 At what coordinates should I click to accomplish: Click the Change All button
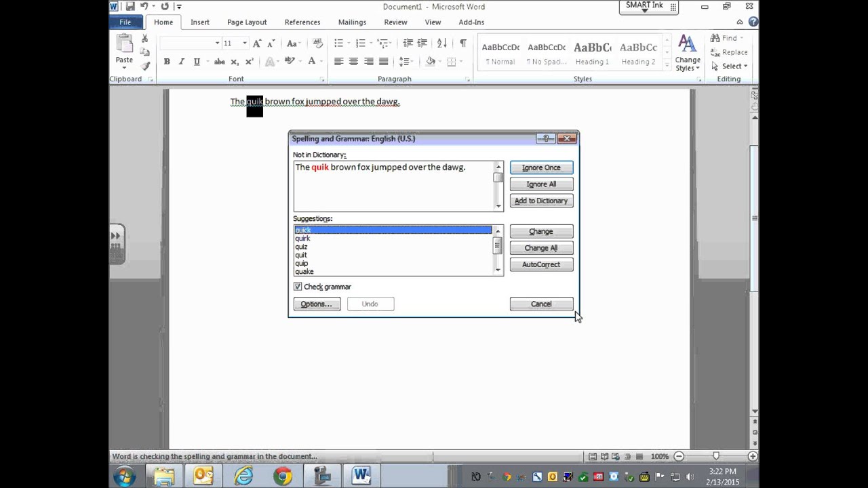[541, 248]
